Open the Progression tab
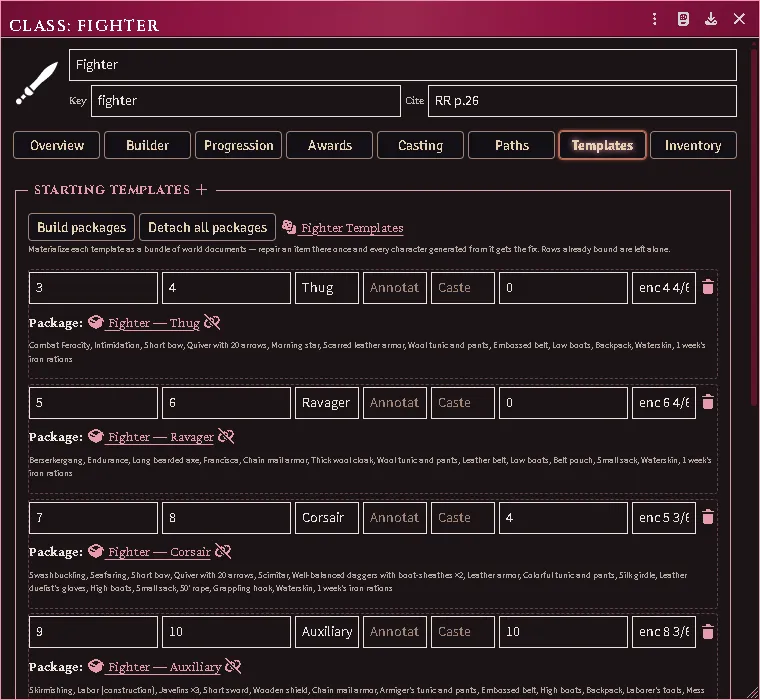This screenshot has height=700, width=760. click(238, 145)
